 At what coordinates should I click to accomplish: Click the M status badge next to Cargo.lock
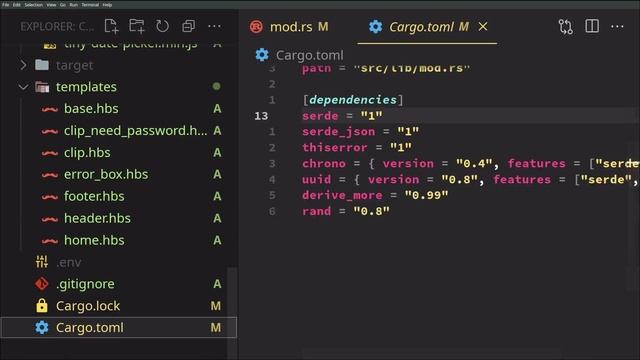[x=216, y=306]
